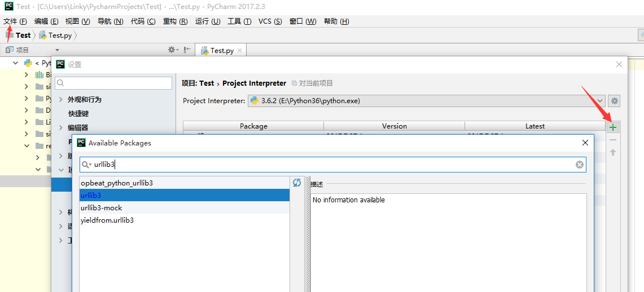The image size is (644, 292).
Task: Click PyCharm icon in Available Packages title bar
Action: pyautogui.click(x=81, y=143)
